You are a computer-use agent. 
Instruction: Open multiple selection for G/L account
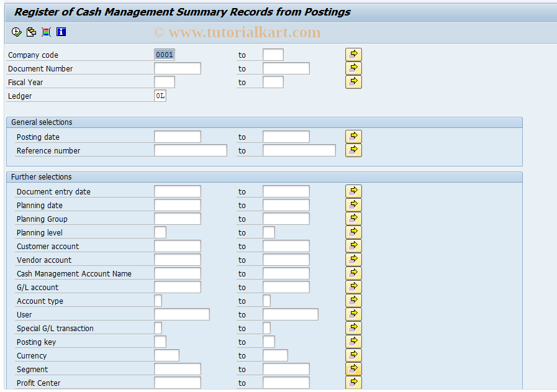353,287
